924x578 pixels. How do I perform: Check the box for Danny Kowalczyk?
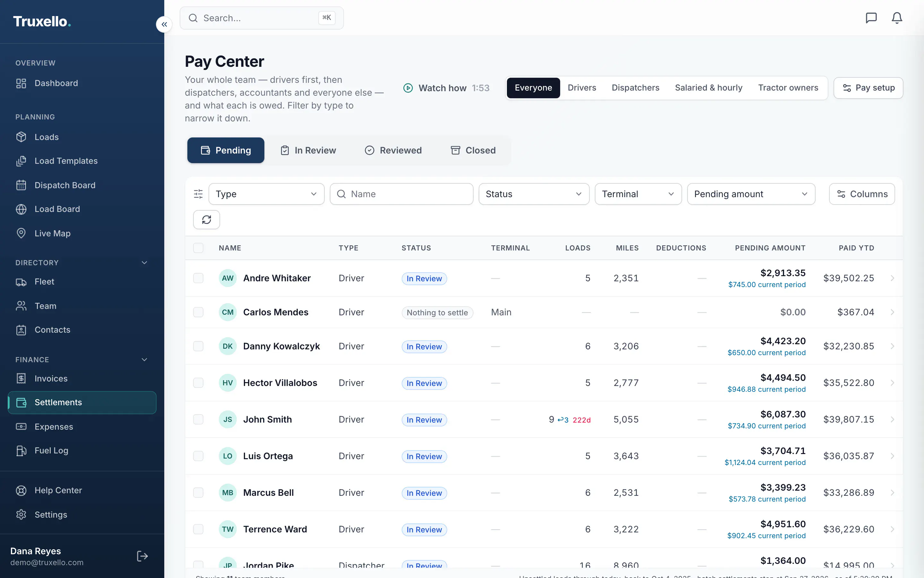click(x=198, y=346)
